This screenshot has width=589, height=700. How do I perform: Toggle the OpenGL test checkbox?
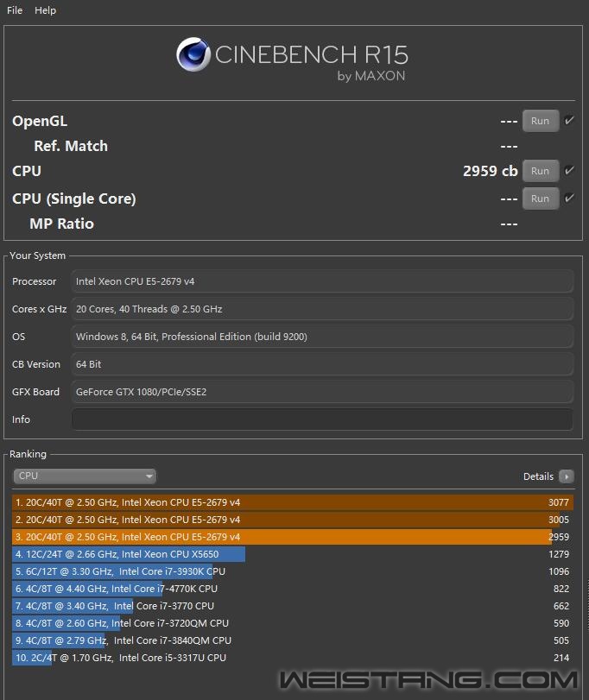point(569,121)
